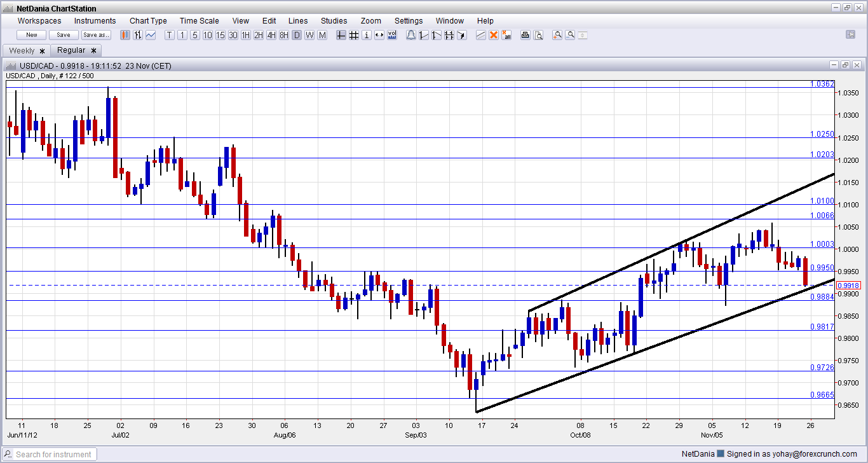868x463 pixels.
Task: Open the print preview icon
Action: pyautogui.click(x=538, y=35)
